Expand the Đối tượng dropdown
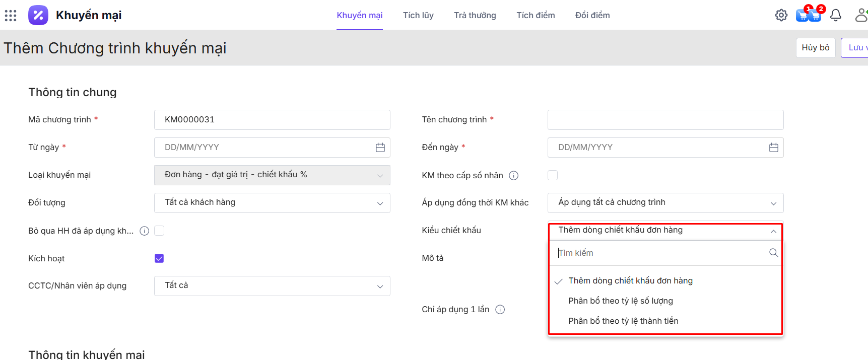This screenshot has height=360, width=868. point(272,203)
